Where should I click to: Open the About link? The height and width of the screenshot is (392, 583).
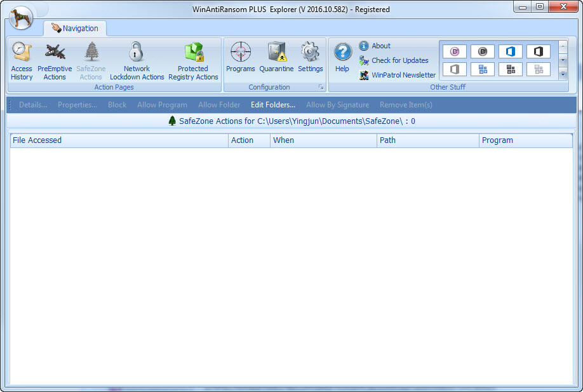coord(375,46)
